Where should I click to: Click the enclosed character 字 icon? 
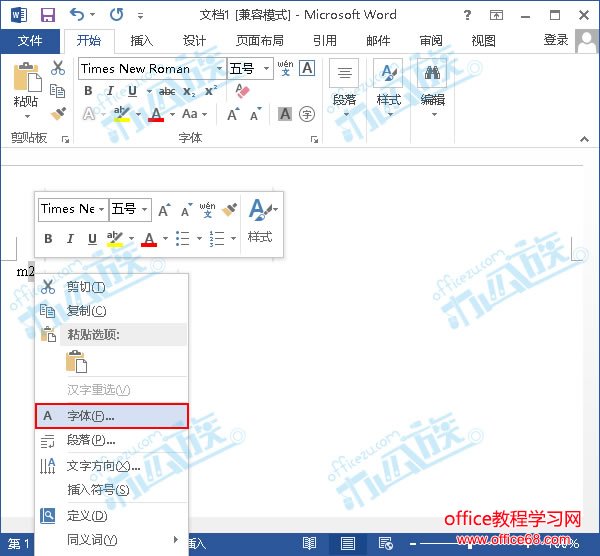[x=307, y=114]
